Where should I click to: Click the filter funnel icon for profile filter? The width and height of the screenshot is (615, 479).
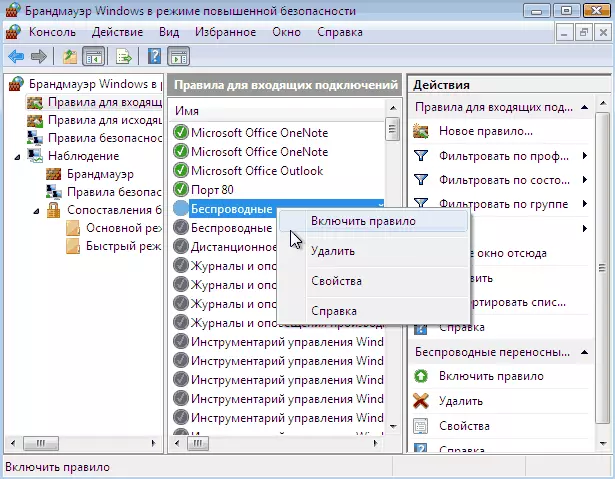421,156
